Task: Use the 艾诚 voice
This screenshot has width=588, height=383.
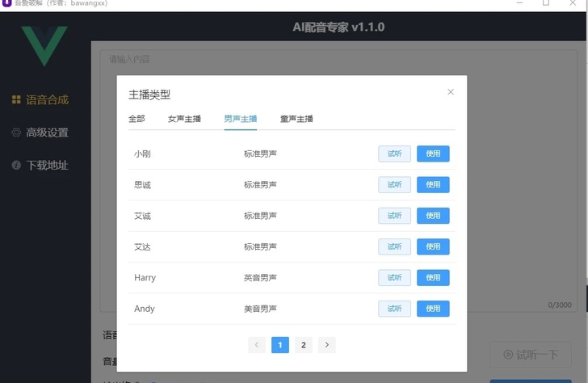Action: [433, 216]
